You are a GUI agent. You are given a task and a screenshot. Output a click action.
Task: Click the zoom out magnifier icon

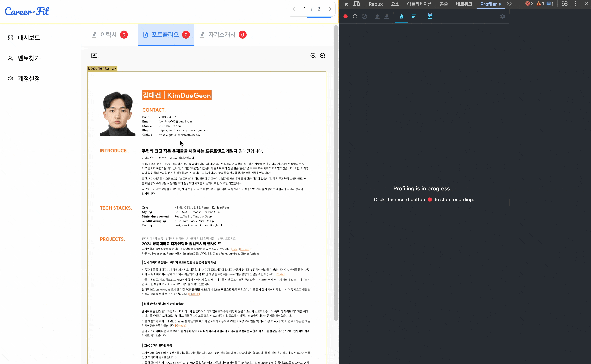coord(323,56)
